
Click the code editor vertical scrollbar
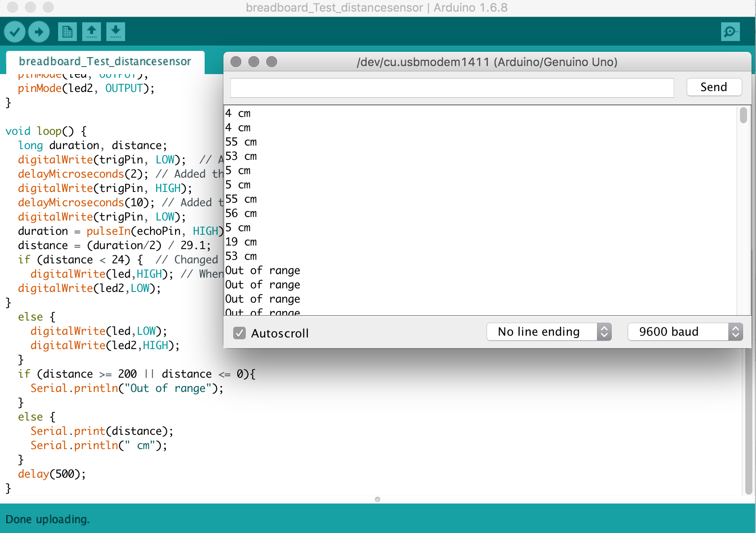[749, 422]
